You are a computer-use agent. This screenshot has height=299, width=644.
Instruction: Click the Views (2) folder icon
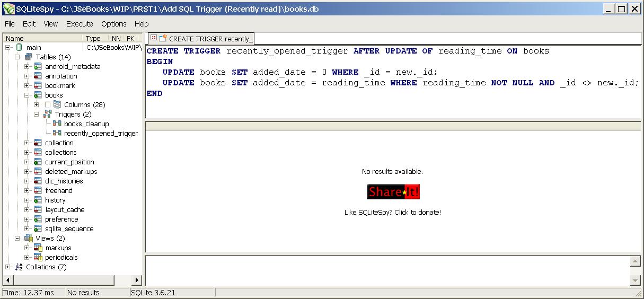pyautogui.click(x=29, y=239)
